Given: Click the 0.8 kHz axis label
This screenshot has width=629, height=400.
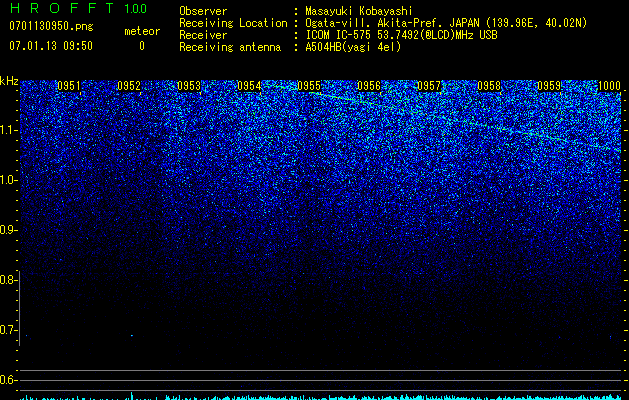Looking at the screenshot, I should click(x=9, y=280).
